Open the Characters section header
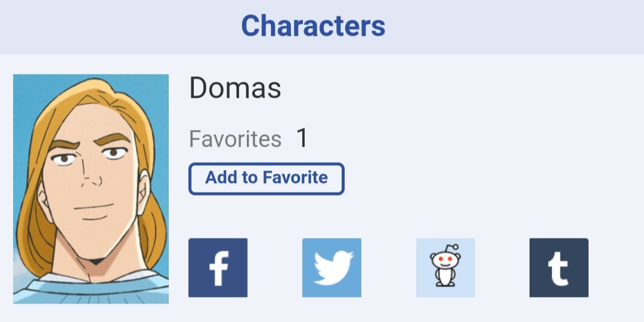Viewport: 644px width, 322px height. coord(313,26)
